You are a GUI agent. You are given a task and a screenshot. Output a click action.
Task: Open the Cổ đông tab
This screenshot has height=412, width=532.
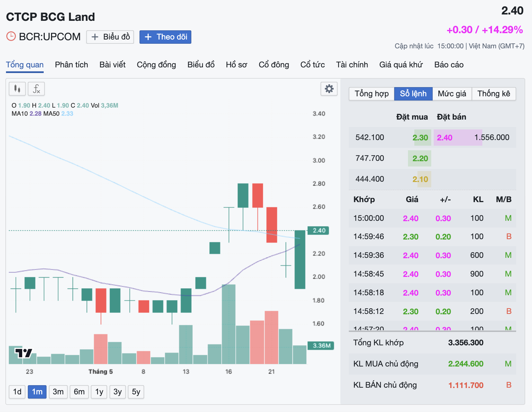pyautogui.click(x=274, y=65)
